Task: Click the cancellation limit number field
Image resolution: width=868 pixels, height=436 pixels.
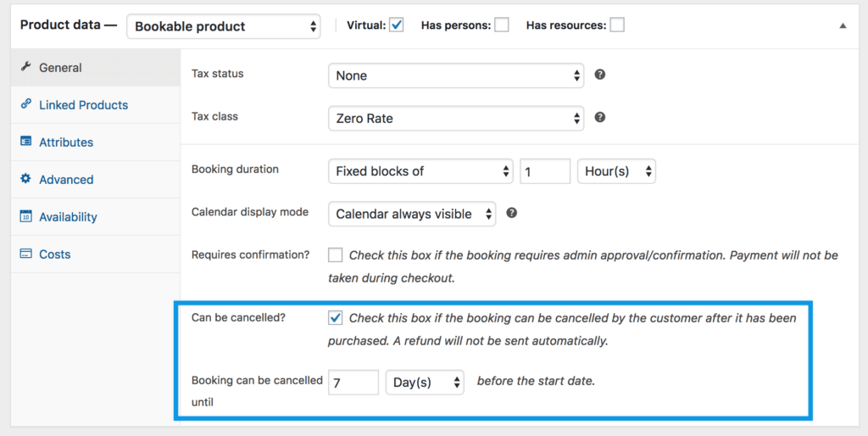Action: [353, 383]
